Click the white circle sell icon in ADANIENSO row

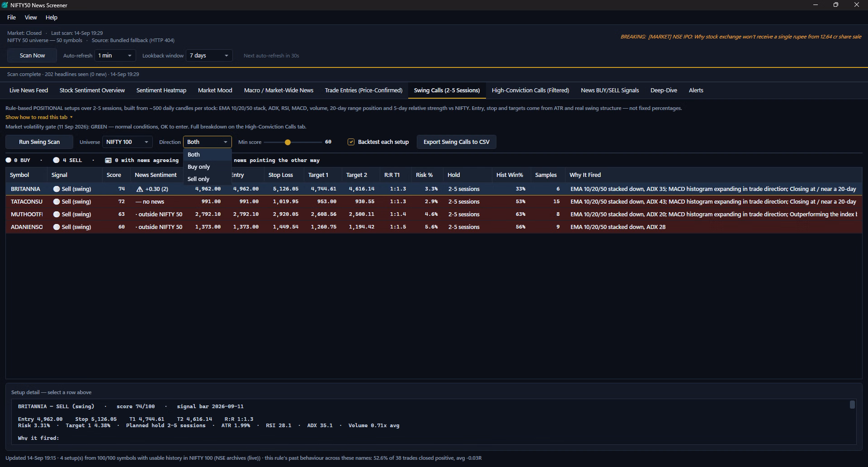click(57, 227)
